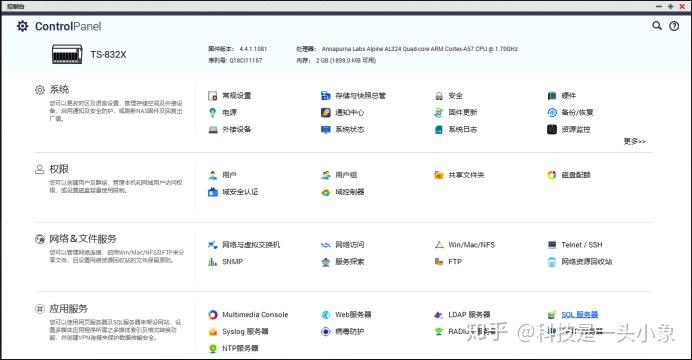Open the 电源 power settings
Viewport: 692px width, 360px height.
pyautogui.click(x=222, y=112)
